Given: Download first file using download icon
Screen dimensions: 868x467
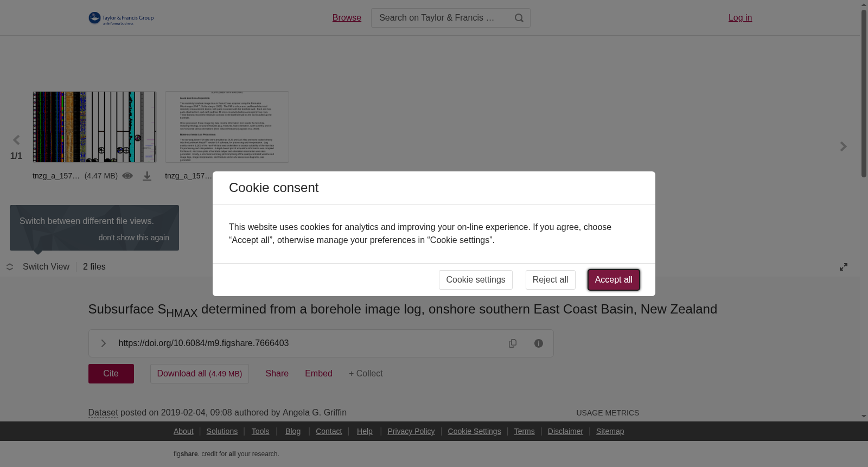Looking at the screenshot, I should click(147, 176).
